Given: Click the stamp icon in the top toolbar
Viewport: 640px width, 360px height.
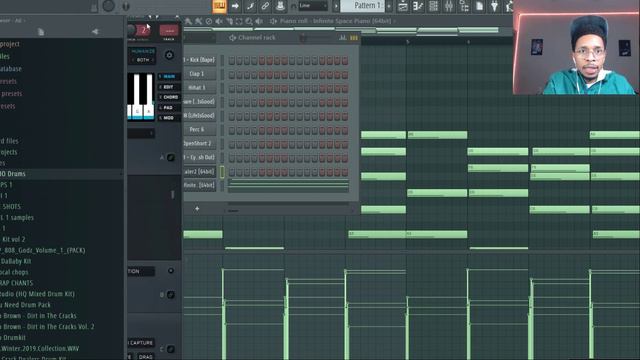Looking at the screenshot, I should pos(280,6).
